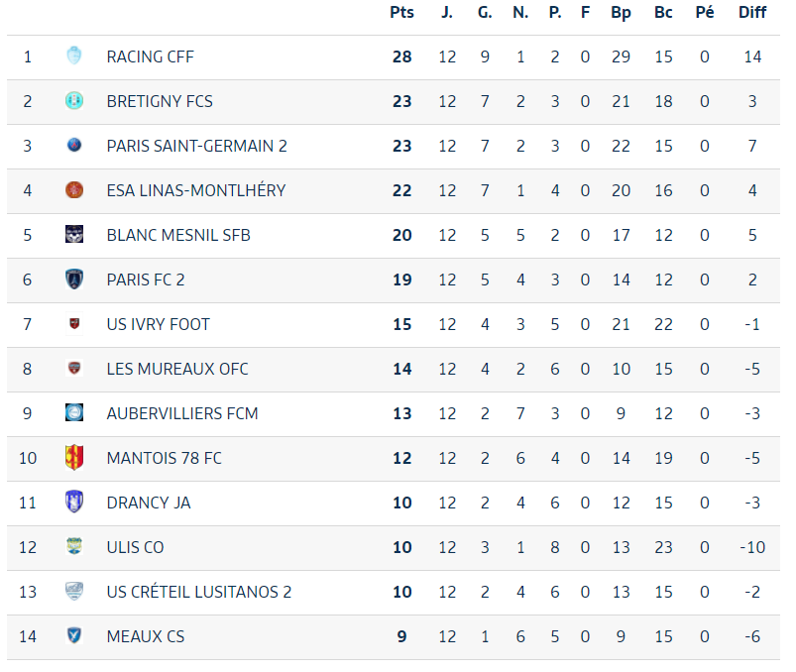Open US CRÉTEIL LUSITANOS 2 team page
796x672 pixels.
point(199,592)
